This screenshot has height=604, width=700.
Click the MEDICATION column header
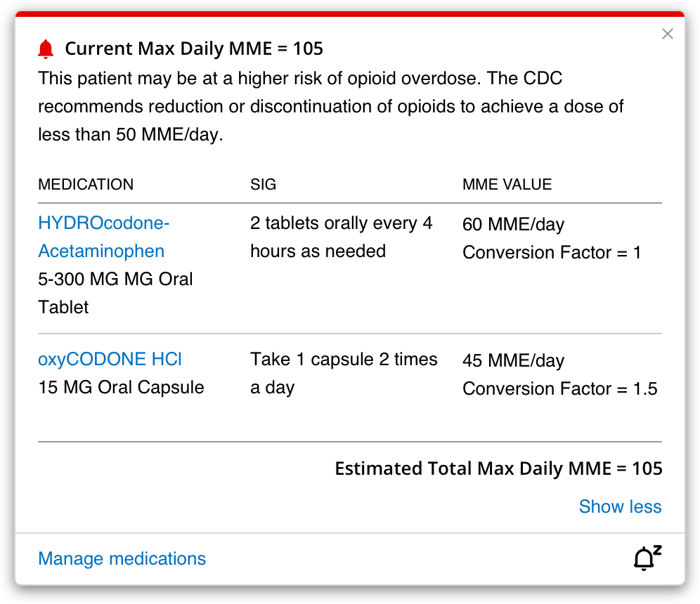click(x=86, y=184)
